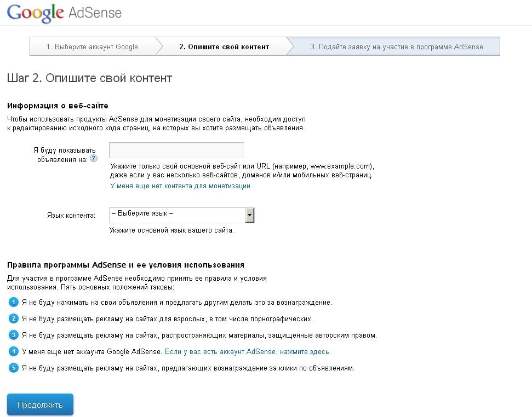Select step '2. Опишите свой контент'
This screenshot has height=417, width=532.
(224, 47)
